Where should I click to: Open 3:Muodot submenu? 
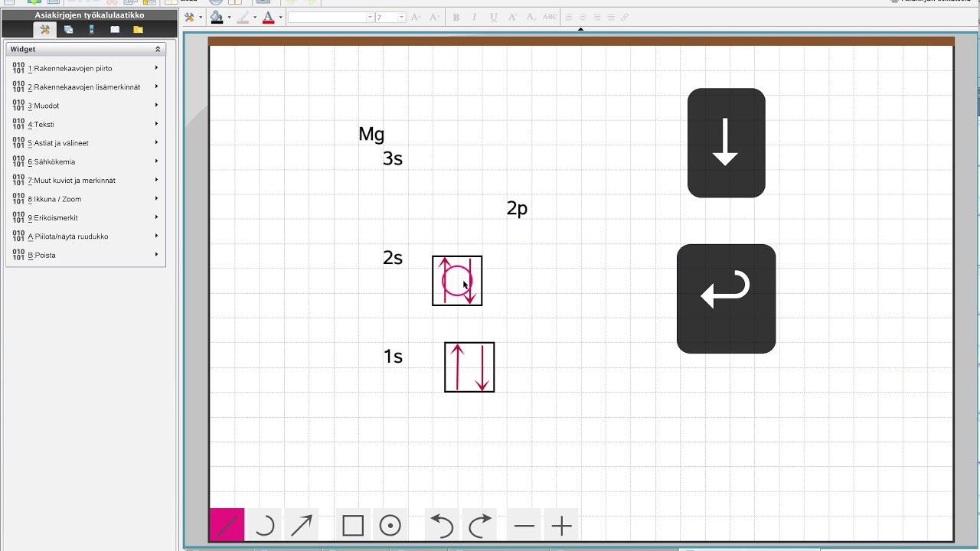coord(86,106)
